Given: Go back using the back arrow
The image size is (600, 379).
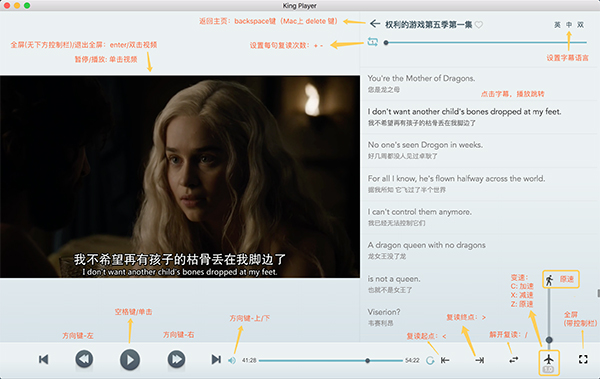Looking at the screenshot, I should tap(375, 24).
